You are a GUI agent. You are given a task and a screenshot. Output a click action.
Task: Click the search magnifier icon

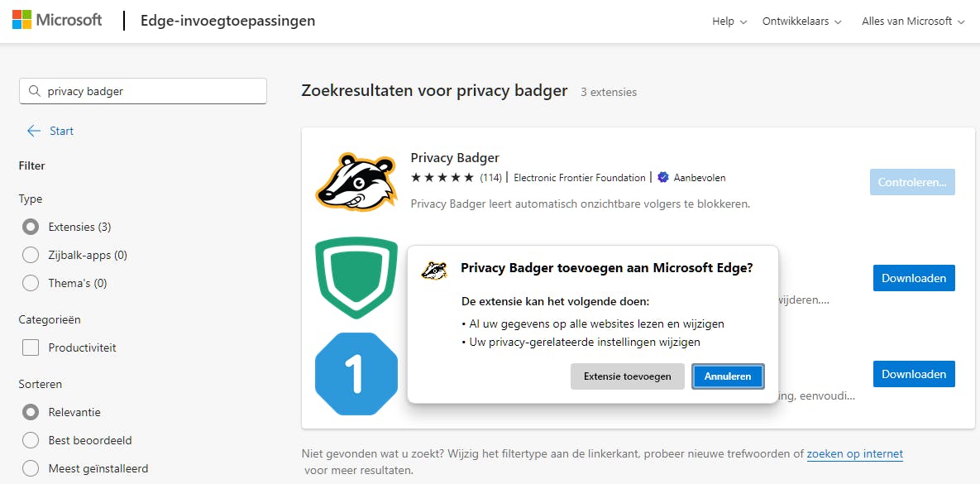(35, 91)
